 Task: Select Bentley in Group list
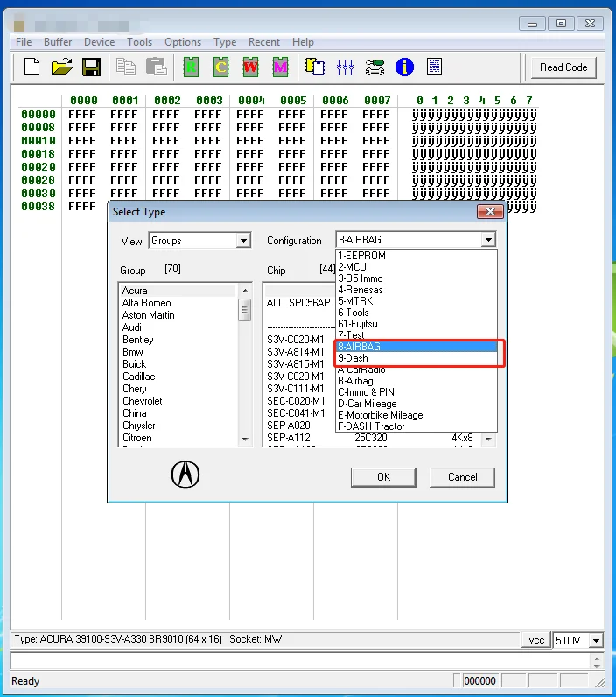[x=178, y=340]
